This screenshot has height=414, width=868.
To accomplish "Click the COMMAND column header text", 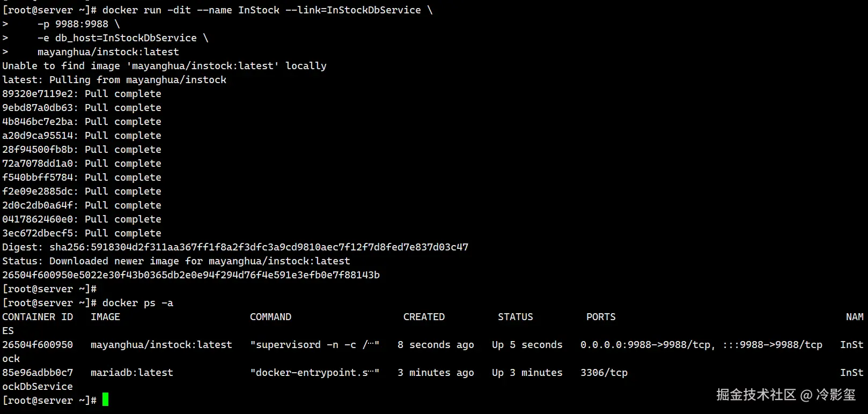I will click(270, 317).
